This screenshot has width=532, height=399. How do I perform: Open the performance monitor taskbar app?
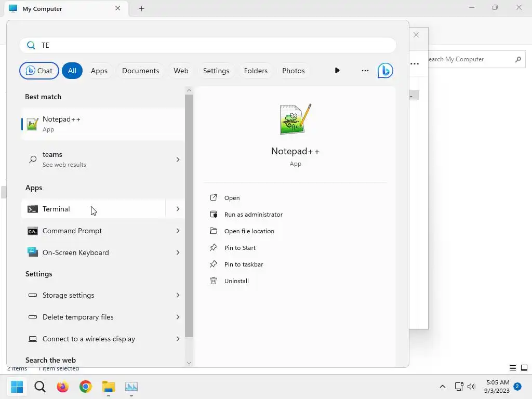pos(131,387)
